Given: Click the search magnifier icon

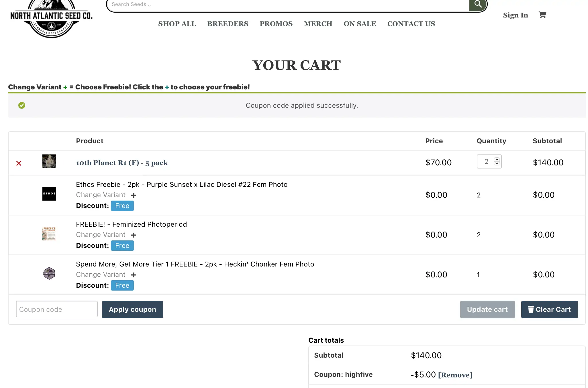Looking at the screenshot, I should [x=478, y=4].
